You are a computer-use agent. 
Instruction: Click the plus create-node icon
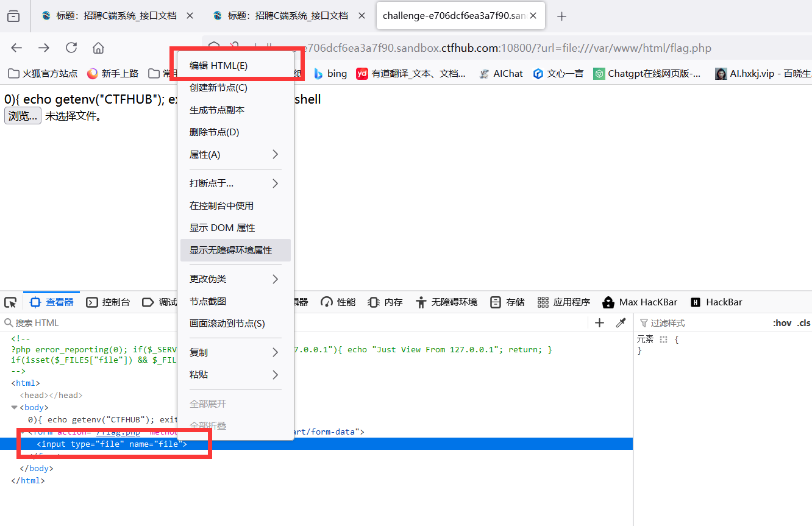599,323
